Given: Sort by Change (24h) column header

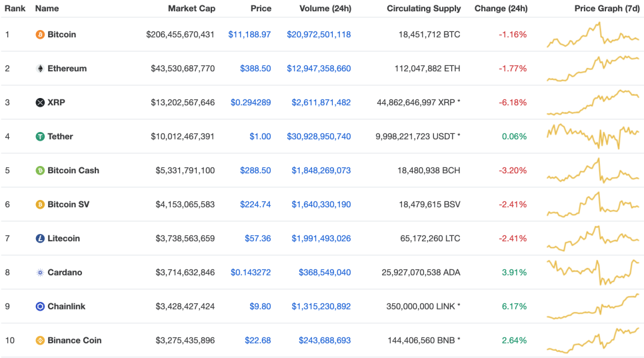Looking at the screenshot, I should click(501, 8).
